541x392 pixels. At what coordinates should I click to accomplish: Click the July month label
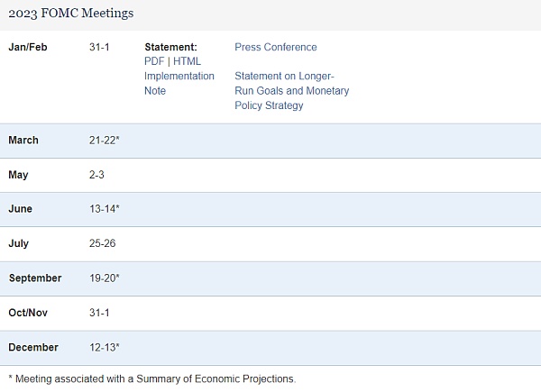tap(19, 243)
